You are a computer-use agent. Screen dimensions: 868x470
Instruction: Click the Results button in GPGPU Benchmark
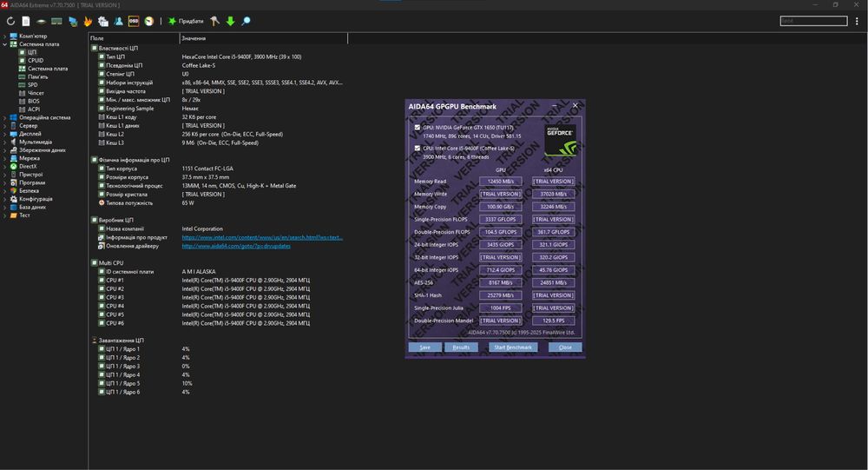click(x=461, y=348)
